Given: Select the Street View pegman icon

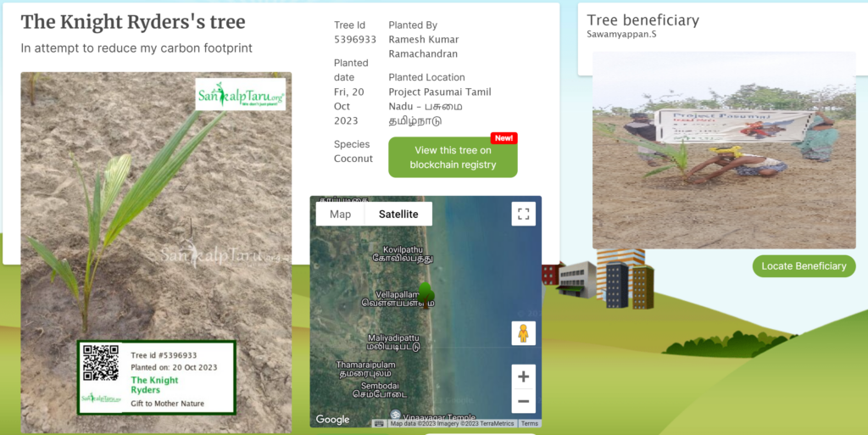Looking at the screenshot, I should pyautogui.click(x=523, y=334).
